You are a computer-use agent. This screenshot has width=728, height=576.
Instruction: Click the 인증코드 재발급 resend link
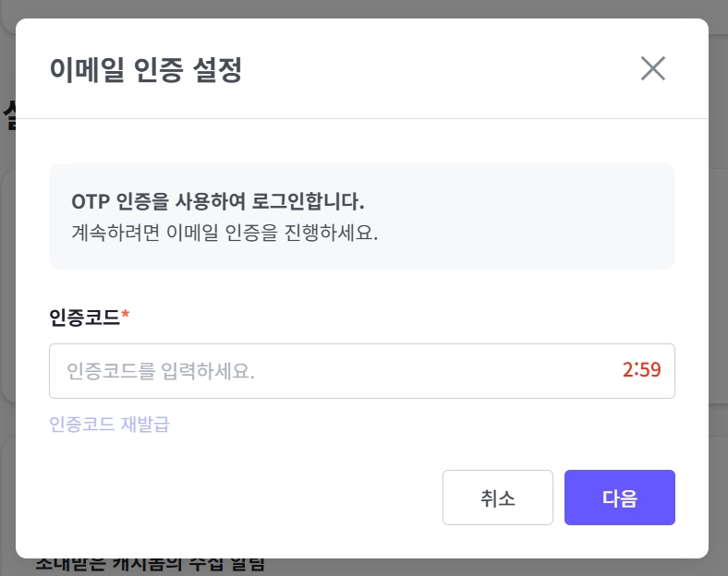point(109,425)
